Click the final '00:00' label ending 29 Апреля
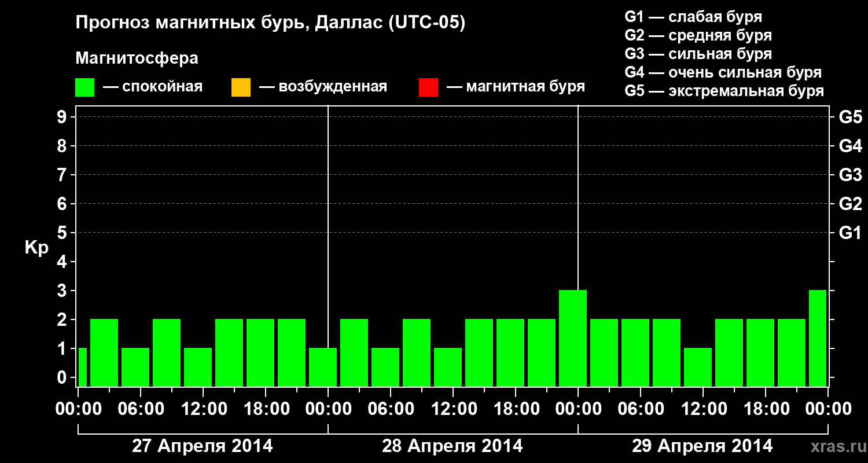Image resolution: width=868 pixels, height=463 pixels. [828, 409]
